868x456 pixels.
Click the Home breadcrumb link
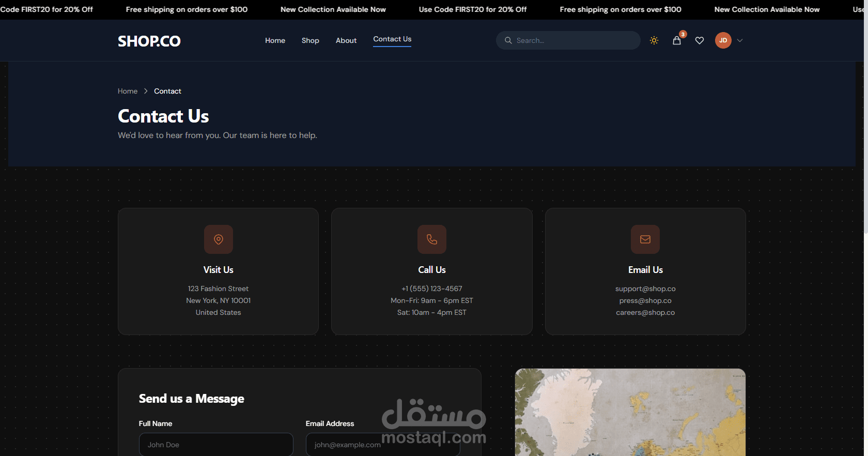click(x=128, y=91)
